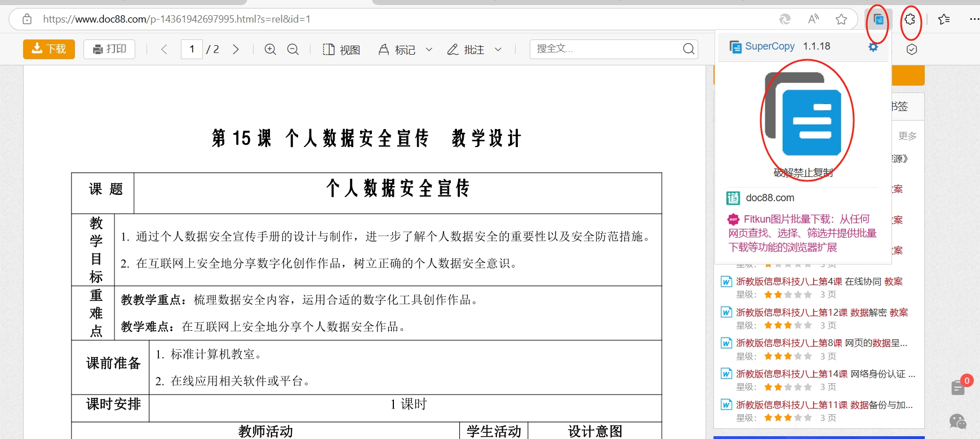The height and width of the screenshot is (439, 980).
Task: Click the zoom out magnifier icon
Action: [x=293, y=50]
